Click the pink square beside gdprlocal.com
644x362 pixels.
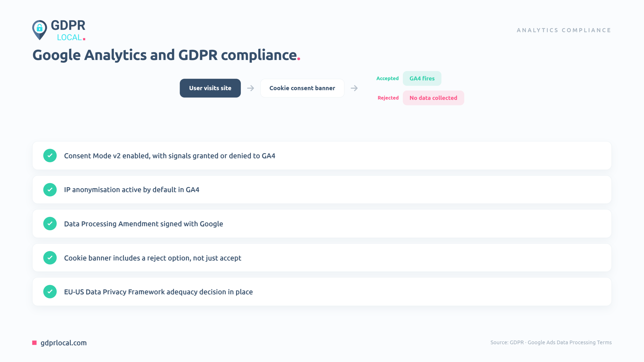coord(35,343)
